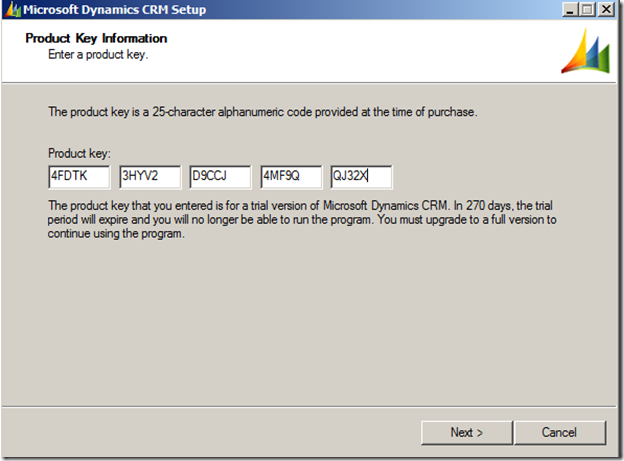
Task: Click the title bar Dynamics CRM icon
Action: click(13, 9)
